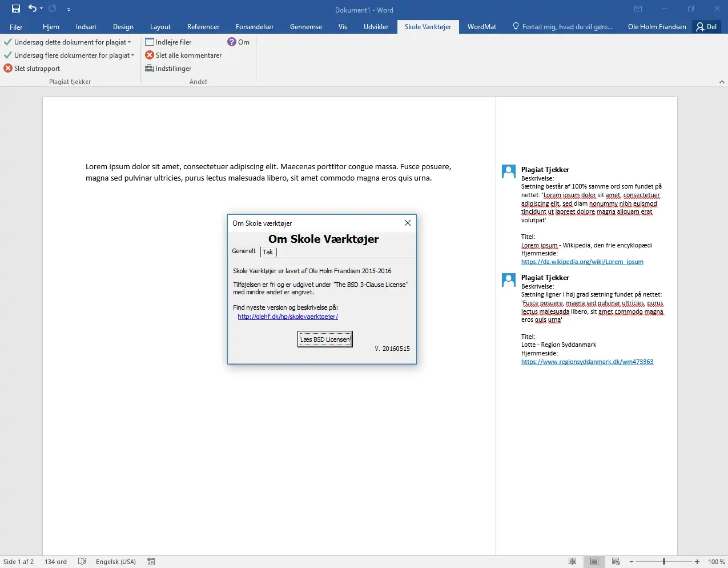This screenshot has height=568, width=728.
Task: Expand arrow beside Undersøg flere dokumenter for plagiat
Action: pos(133,55)
